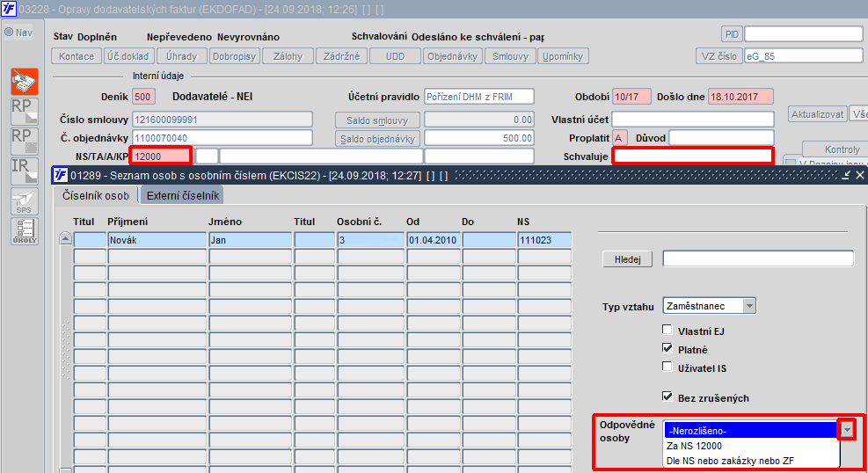
Task: Open the Úč.doklad button
Action: tap(128, 56)
